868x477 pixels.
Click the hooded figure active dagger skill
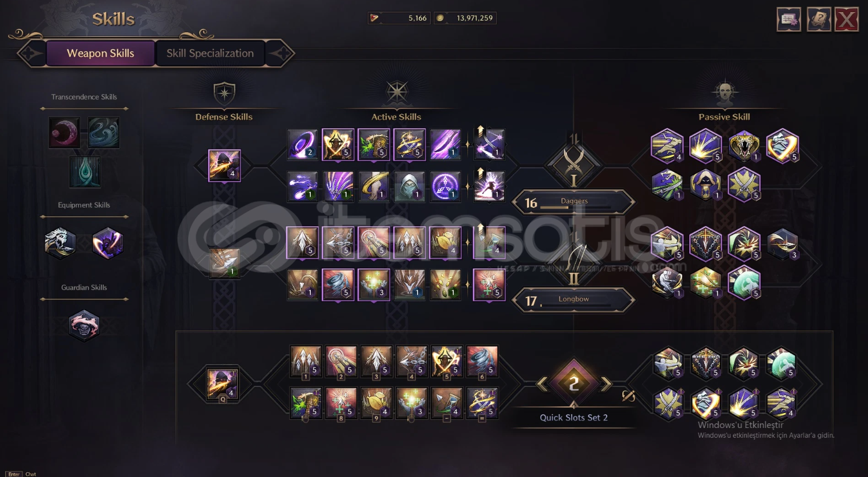(409, 186)
